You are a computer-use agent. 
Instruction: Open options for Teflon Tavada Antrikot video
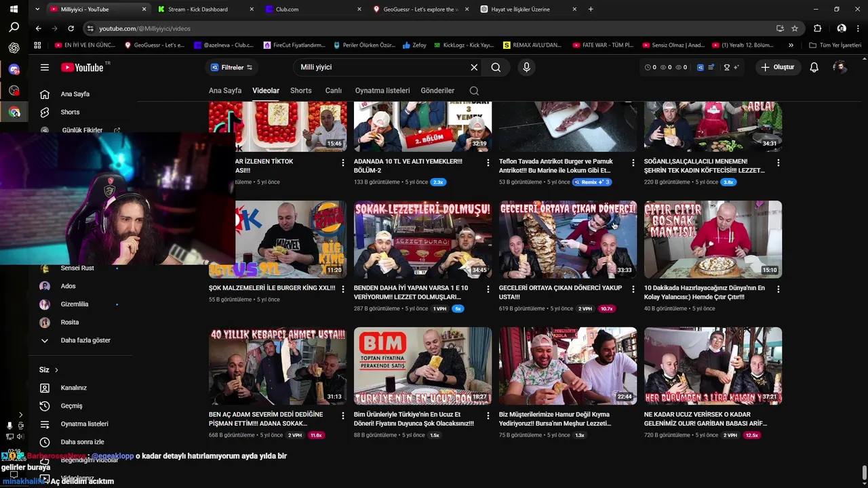pos(633,163)
